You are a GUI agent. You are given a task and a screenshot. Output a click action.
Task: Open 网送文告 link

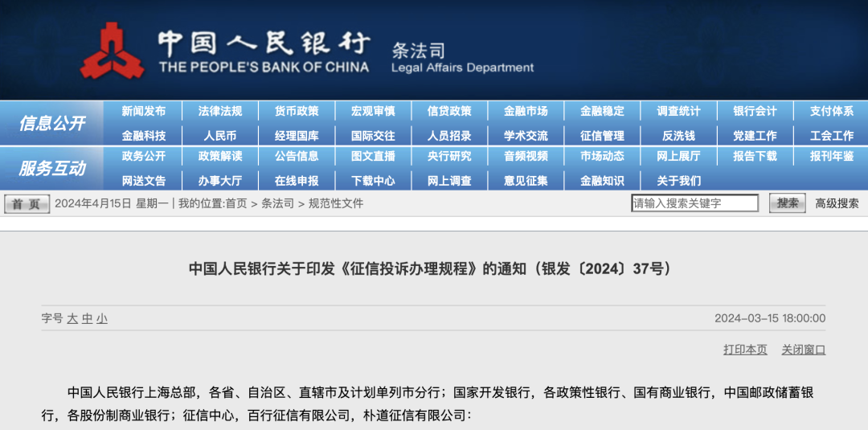[x=143, y=180]
